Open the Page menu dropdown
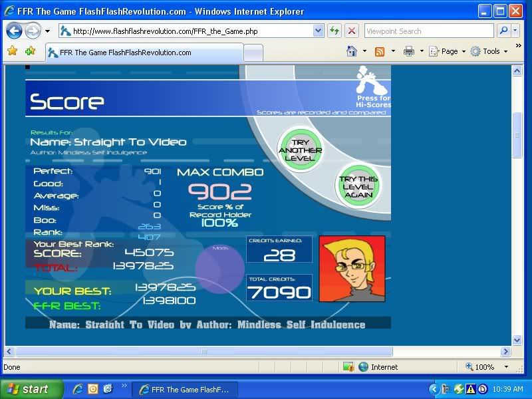This screenshot has height=399, width=532. pos(444,51)
